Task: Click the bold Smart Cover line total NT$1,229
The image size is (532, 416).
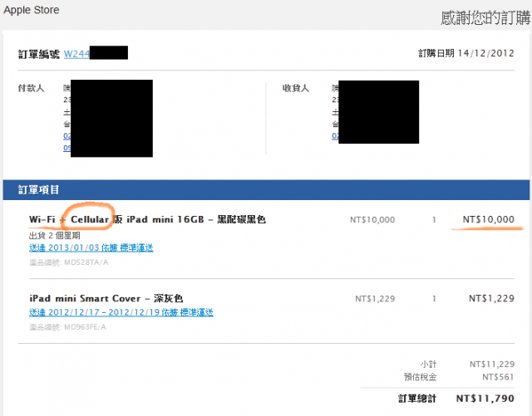Action: pyautogui.click(x=491, y=298)
